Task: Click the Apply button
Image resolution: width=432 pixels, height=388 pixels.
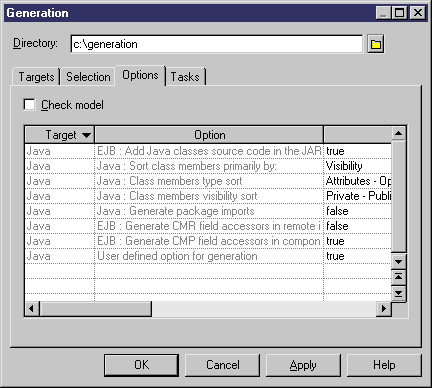Action: [303, 365]
